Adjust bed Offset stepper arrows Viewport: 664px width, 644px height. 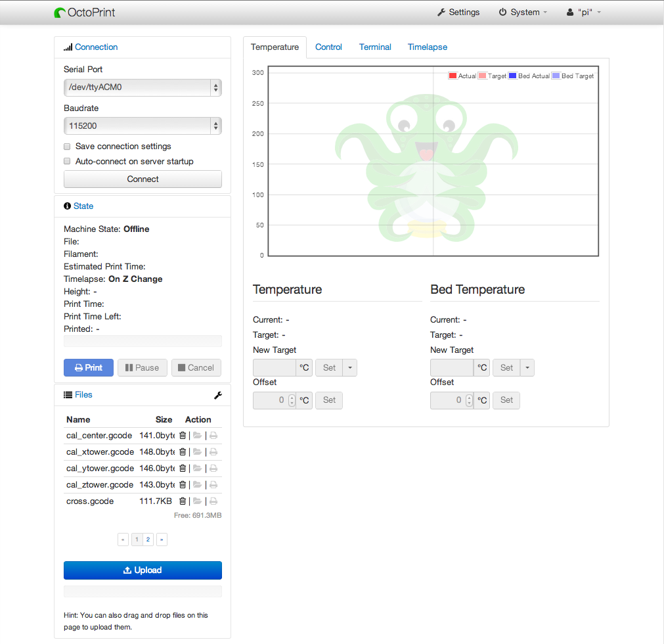[x=469, y=400]
